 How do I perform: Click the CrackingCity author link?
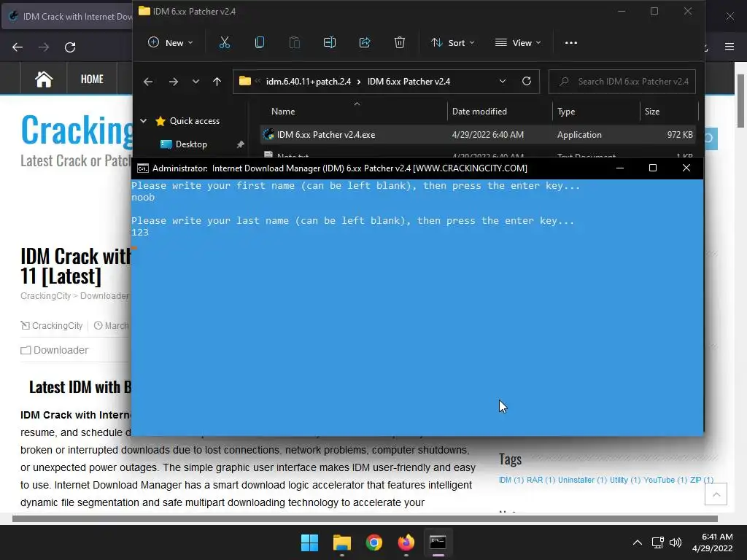pyautogui.click(x=57, y=326)
